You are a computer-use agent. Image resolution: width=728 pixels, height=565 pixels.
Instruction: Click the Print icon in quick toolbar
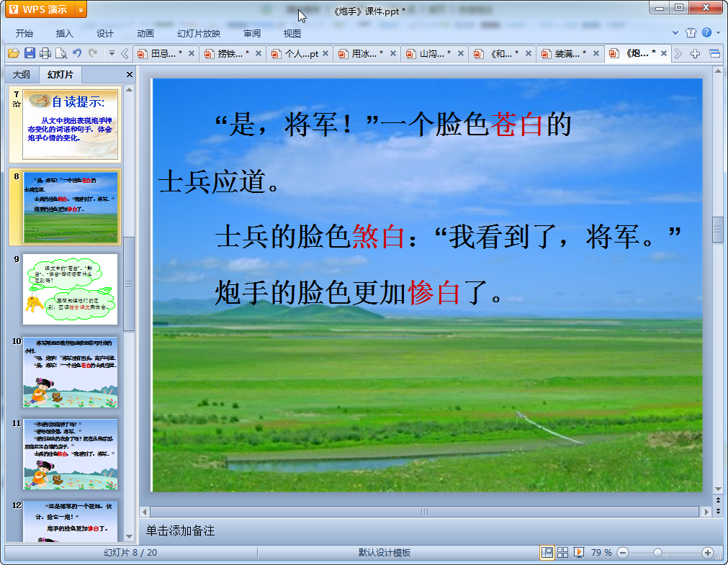(x=45, y=53)
